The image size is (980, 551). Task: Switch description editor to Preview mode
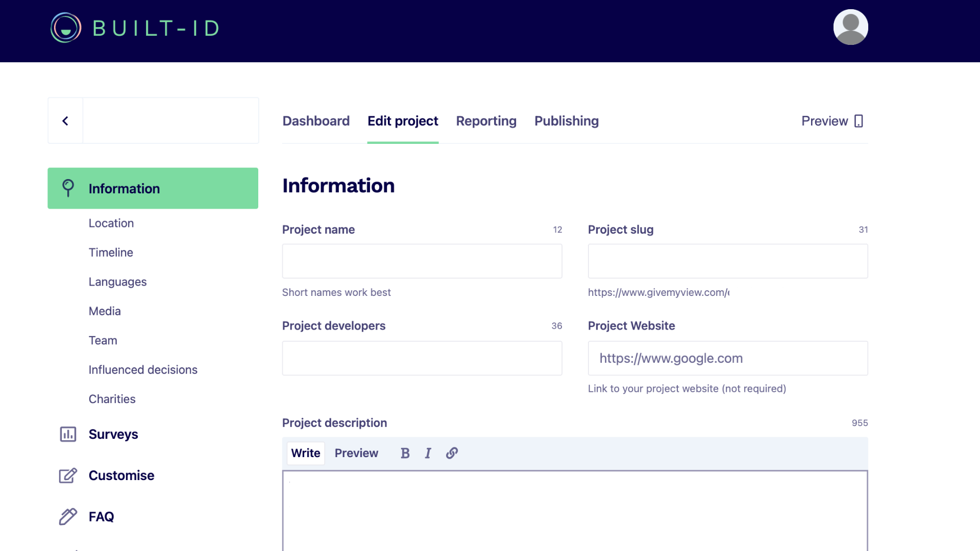click(x=356, y=453)
